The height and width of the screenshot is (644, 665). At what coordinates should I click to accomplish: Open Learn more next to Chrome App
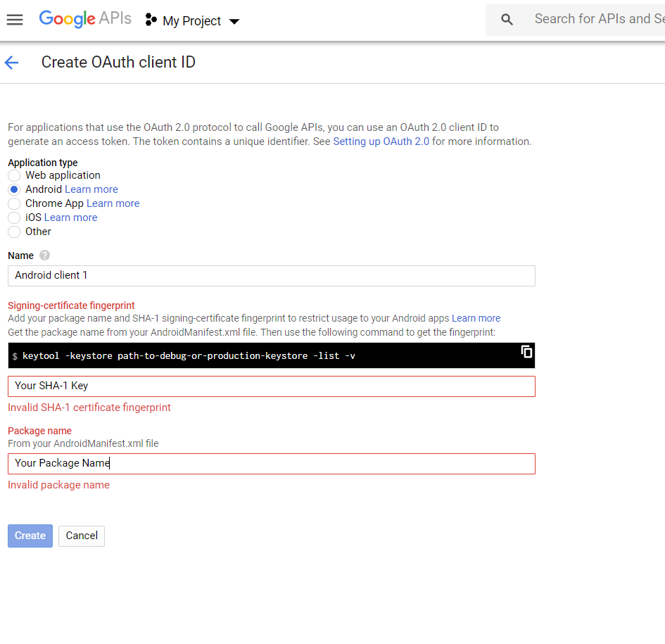click(113, 203)
